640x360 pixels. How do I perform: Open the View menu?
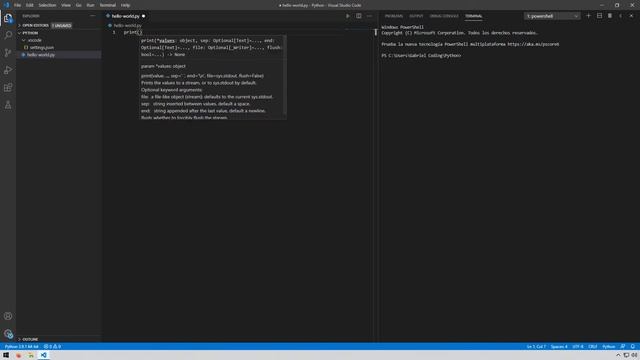point(66,5)
